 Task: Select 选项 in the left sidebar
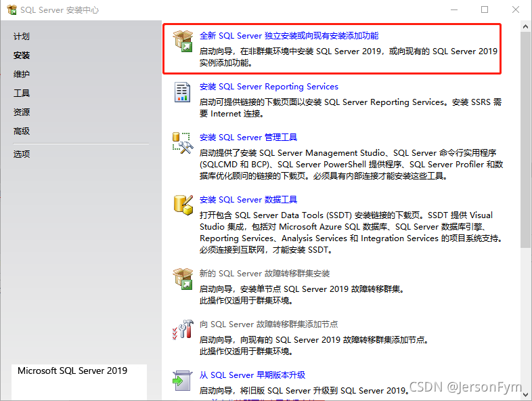point(22,154)
